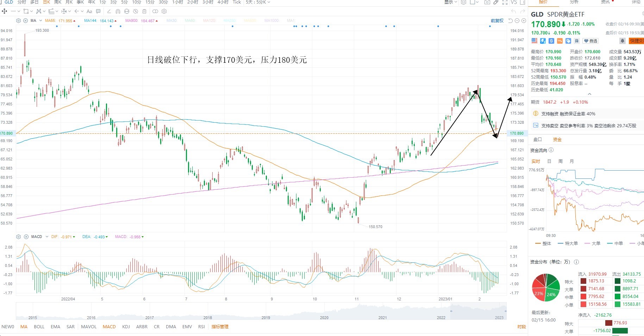Select the BOLL indicator
The height and width of the screenshot is (336, 644).
tap(39, 327)
